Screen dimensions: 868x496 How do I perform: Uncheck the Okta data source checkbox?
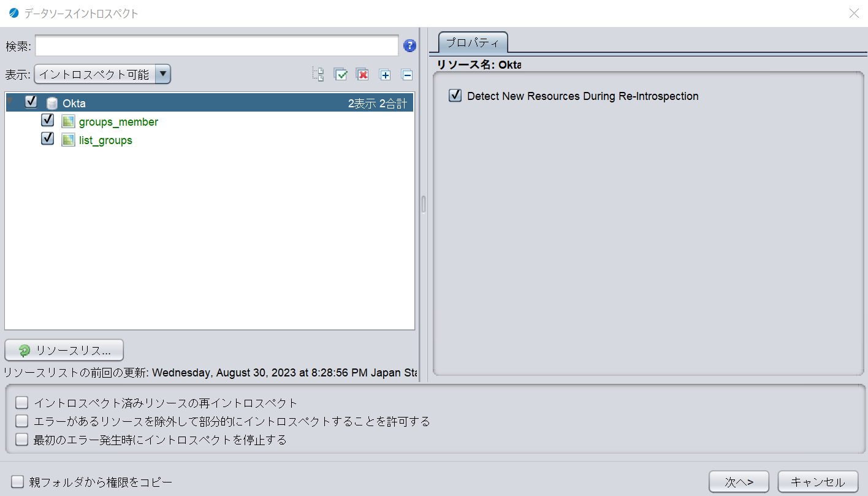click(31, 102)
